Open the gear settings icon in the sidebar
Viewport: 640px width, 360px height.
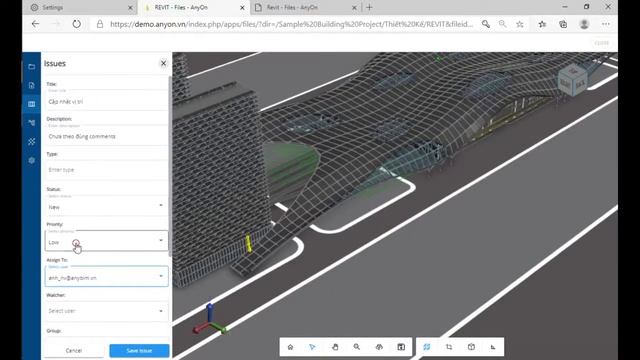click(x=31, y=160)
